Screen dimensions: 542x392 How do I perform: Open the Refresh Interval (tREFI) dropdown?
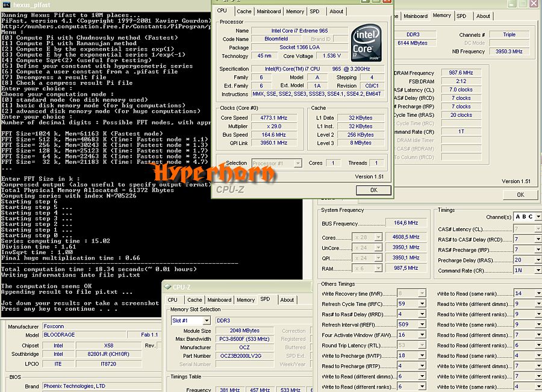422,325
